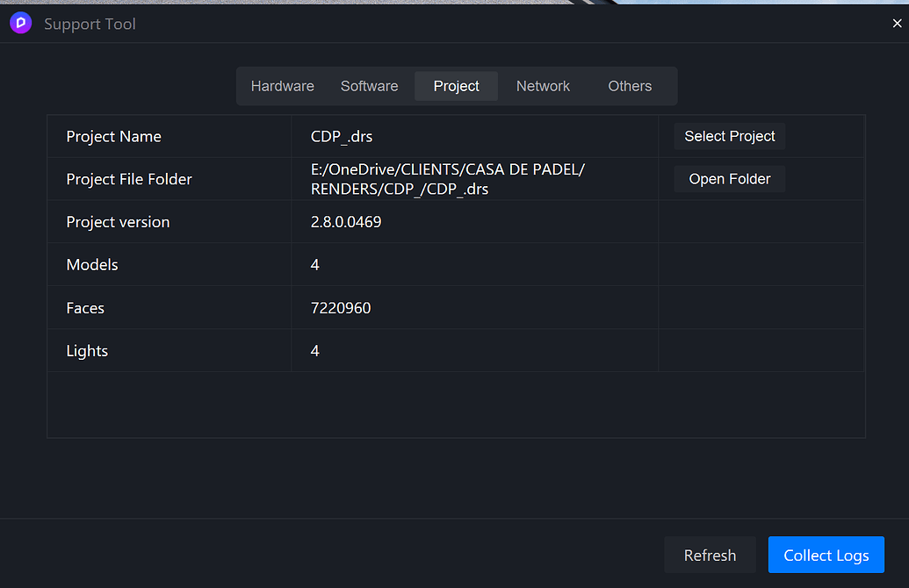Screen dimensions: 909x588
Task: Refresh the project information
Action: 710,555
